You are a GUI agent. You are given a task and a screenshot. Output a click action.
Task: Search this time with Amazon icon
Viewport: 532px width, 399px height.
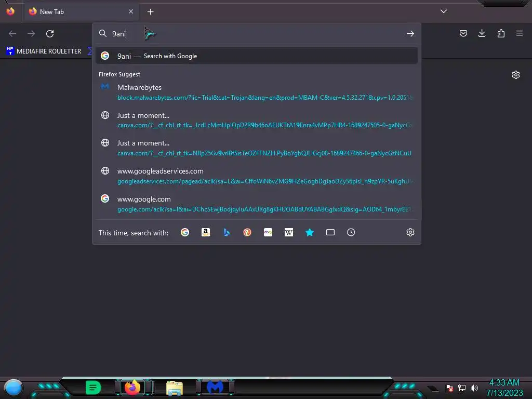click(206, 232)
